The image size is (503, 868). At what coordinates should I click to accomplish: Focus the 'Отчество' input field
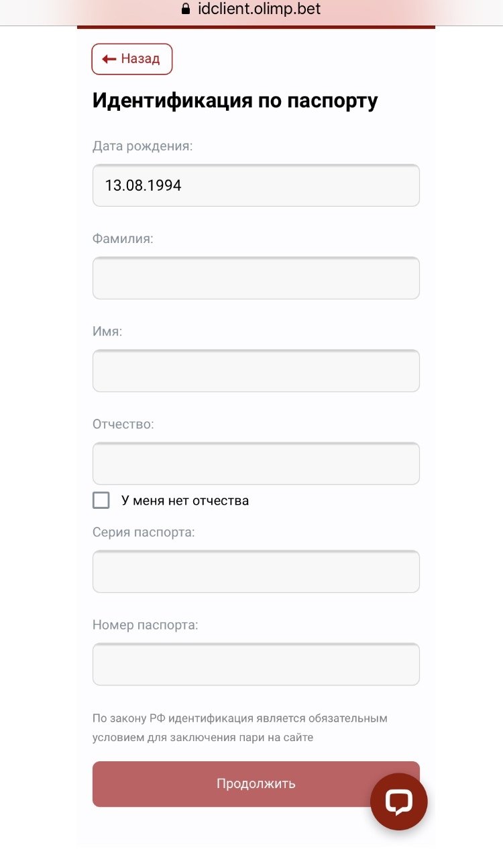(256, 463)
